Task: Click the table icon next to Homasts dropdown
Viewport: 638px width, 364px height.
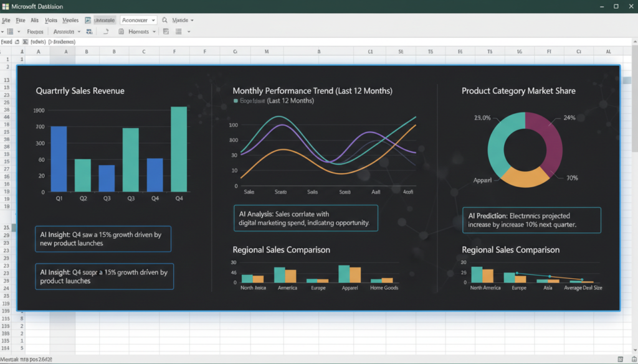Action: tap(120, 31)
